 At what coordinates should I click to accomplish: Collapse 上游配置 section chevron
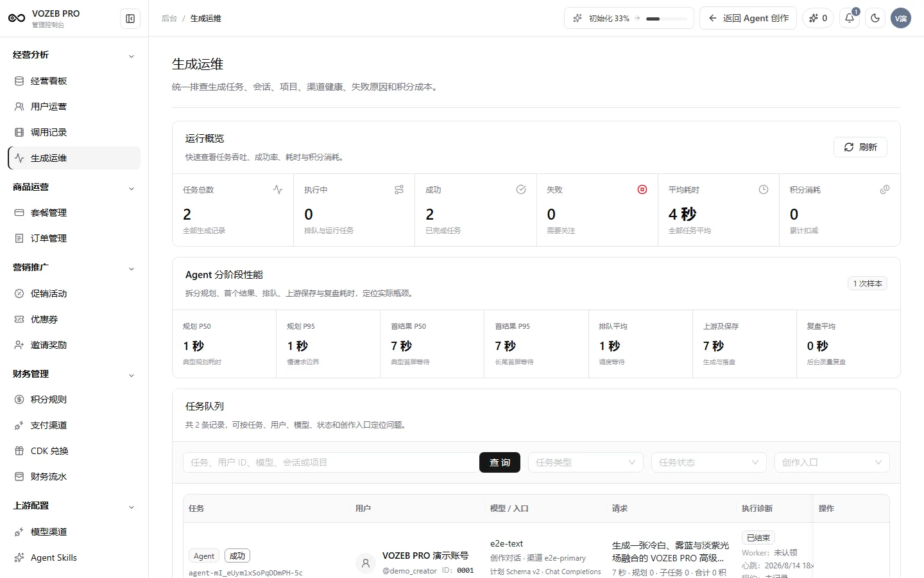[132, 507]
